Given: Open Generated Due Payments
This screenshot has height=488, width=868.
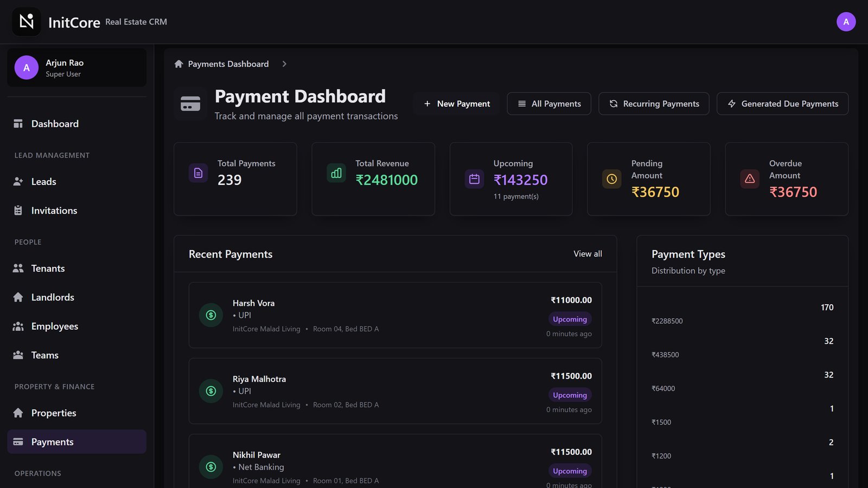Looking at the screenshot, I should 783,104.
